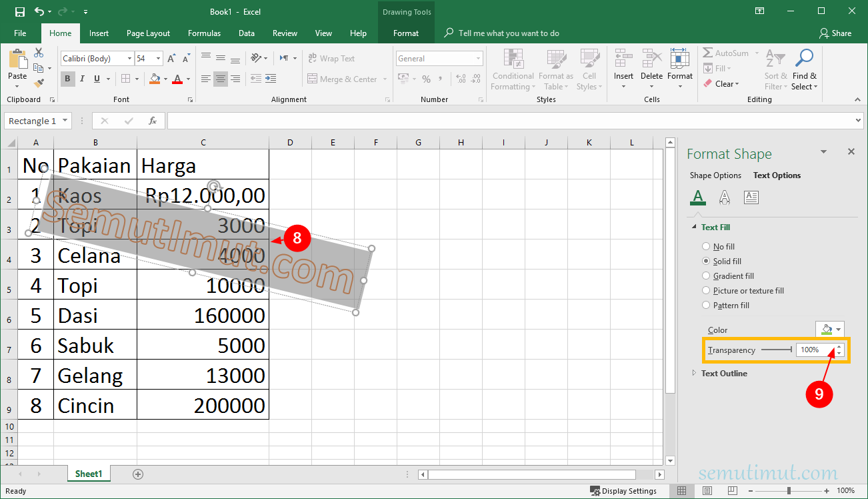Toggle bold formatting
868x499 pixels.
point(67,79)
